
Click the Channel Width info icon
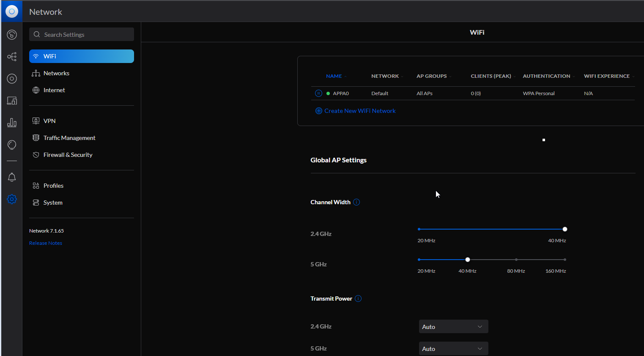tap(356, 202)
